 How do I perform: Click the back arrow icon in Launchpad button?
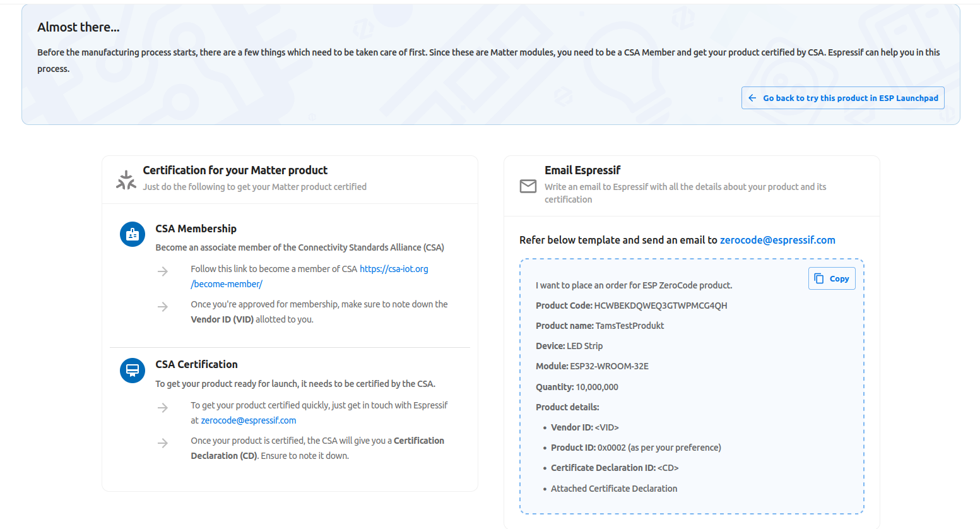coord(752,98)
